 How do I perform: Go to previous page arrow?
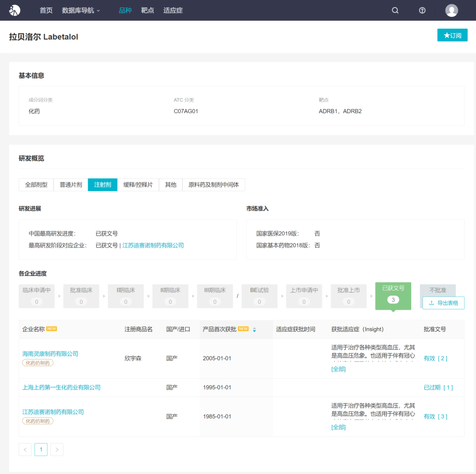25,449
